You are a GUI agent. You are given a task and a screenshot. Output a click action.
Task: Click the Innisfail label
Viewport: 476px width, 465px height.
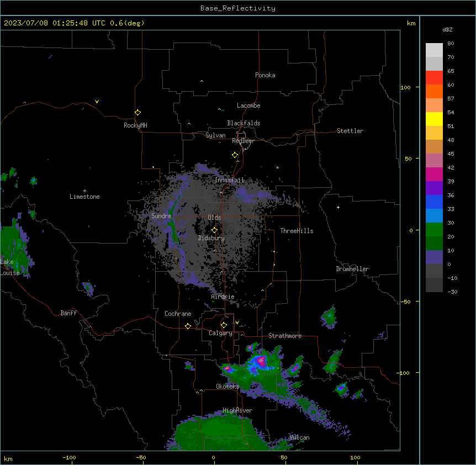[230, 180]
